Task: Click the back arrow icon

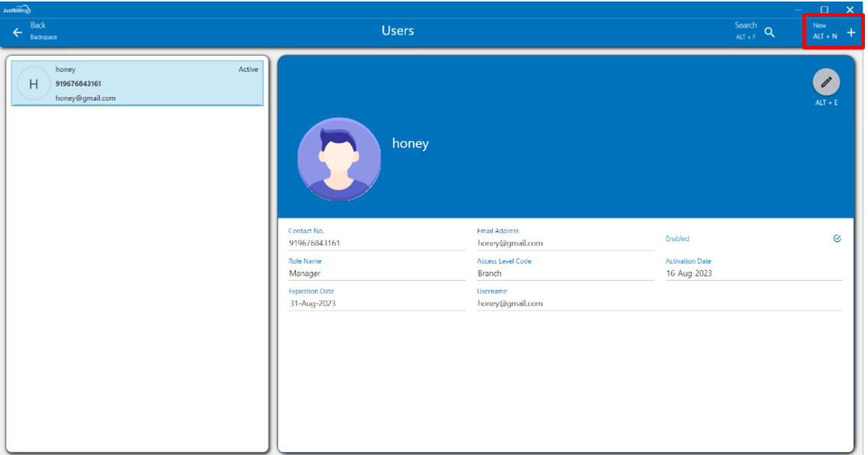Action: (x=18, y=32)
